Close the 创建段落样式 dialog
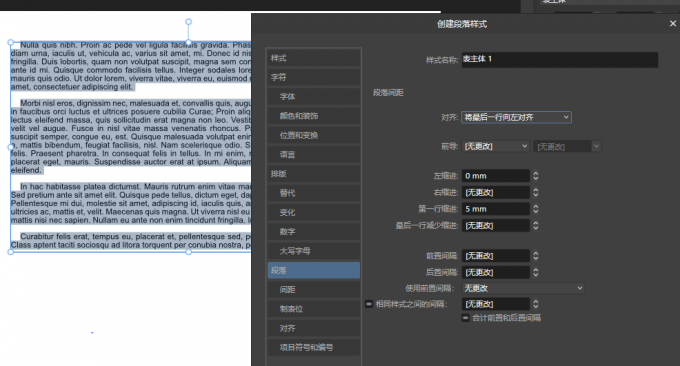Viewport: 680px width, 366px height. tap(673, 24)
